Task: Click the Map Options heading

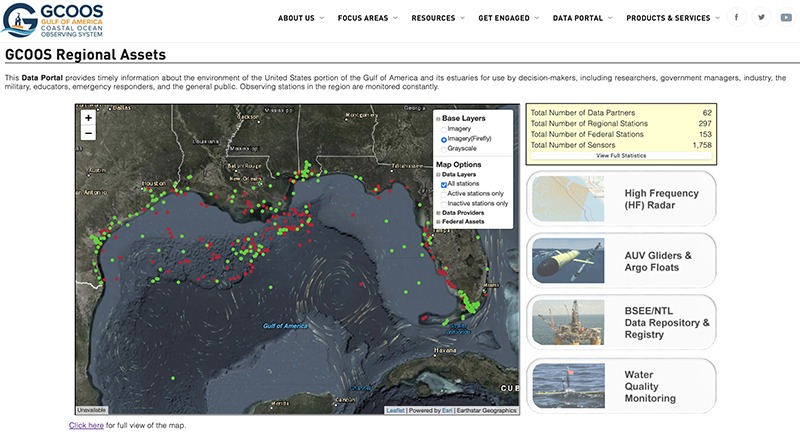Action: click(458, 164)
